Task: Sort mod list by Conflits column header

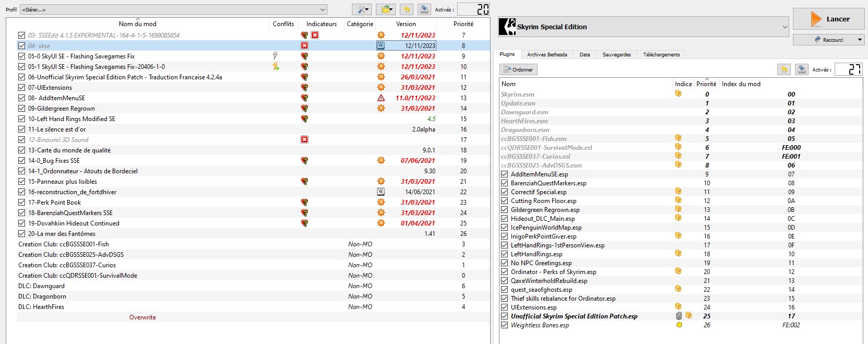Action: pos(283,24)
